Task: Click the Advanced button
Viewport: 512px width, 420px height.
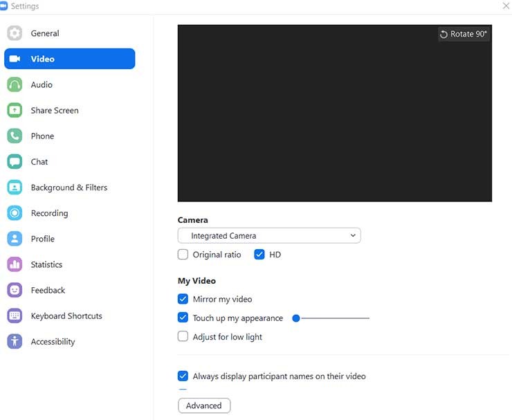Action: pyautogui.click(x=204, y=405)
